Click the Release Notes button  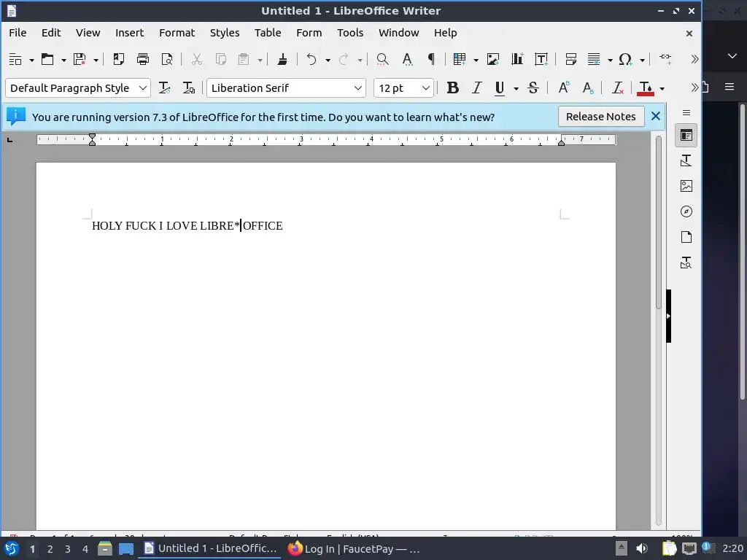[601, 117]
